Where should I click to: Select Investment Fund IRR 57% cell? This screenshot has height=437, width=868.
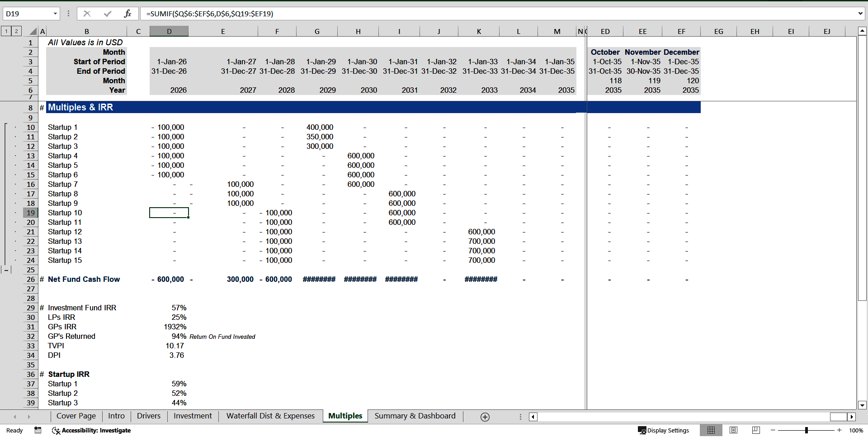coord(169,308)
